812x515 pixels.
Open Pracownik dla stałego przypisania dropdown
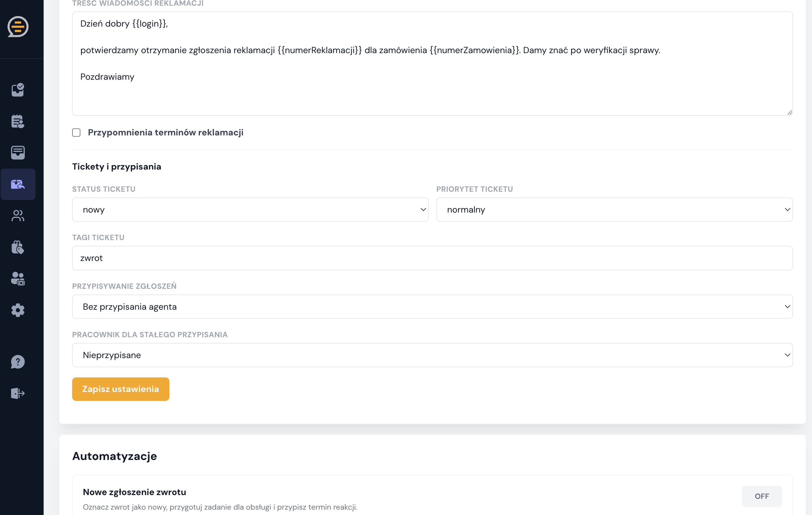(432, 355)
